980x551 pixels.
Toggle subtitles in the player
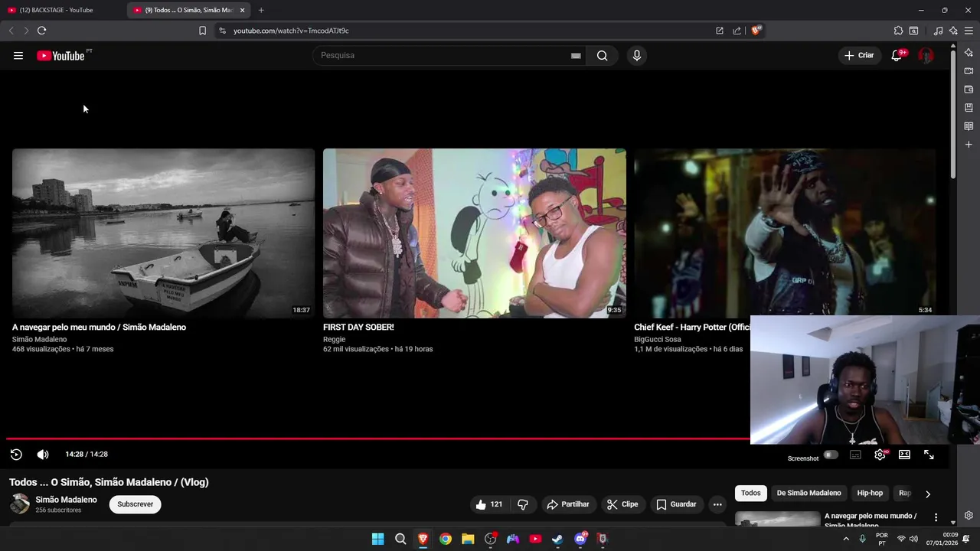pos(856,455)
